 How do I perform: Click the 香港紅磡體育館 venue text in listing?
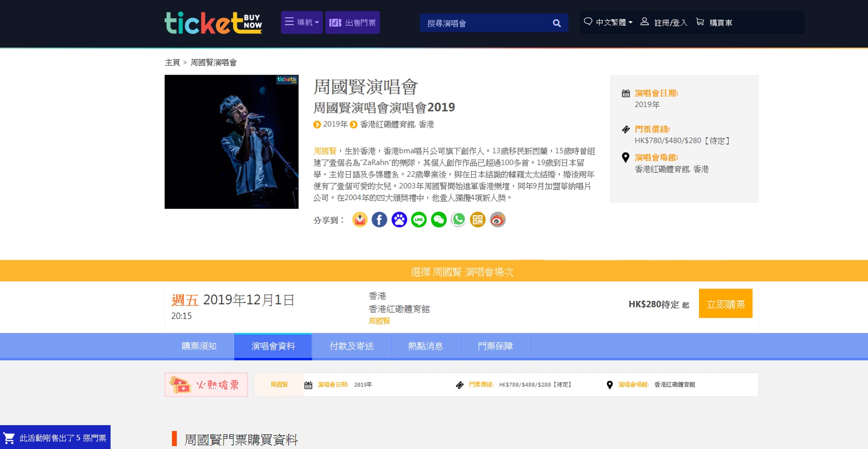399,309
